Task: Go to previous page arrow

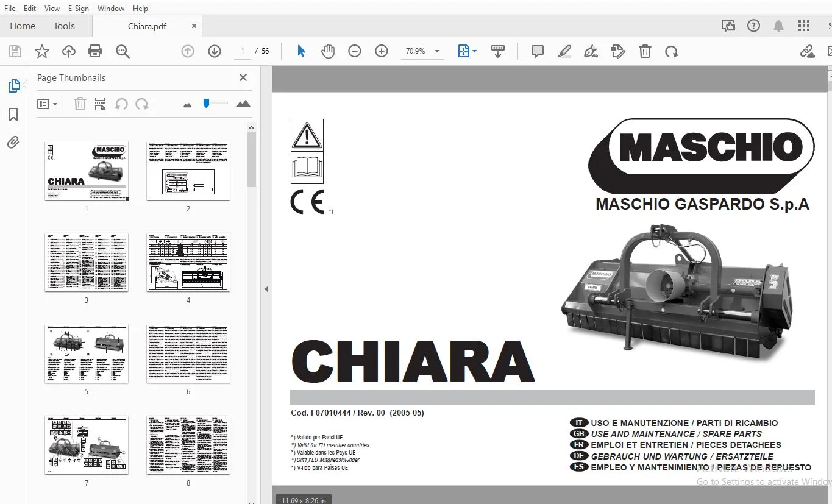Action: click(188, 52)
